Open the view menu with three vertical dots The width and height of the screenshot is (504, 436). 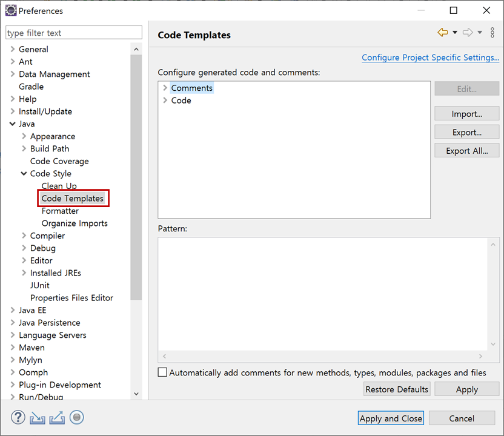[x=492, y=33]
